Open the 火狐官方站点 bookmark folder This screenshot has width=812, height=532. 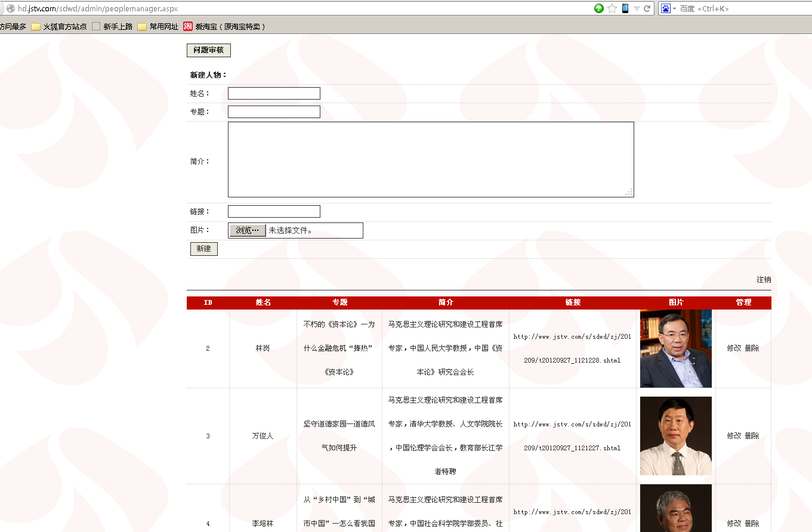coord(59,26)
